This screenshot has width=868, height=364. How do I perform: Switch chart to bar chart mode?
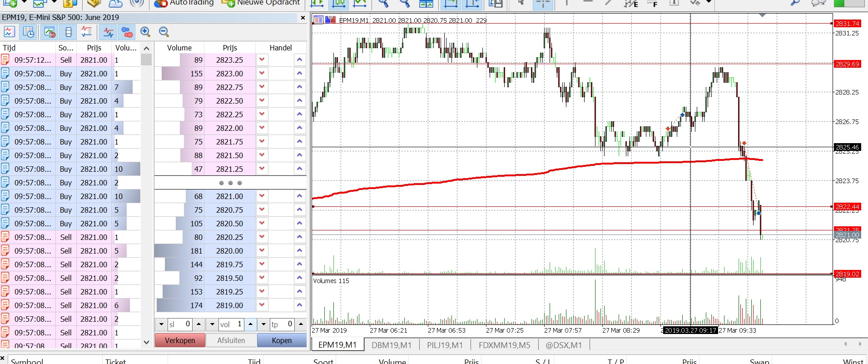point(317,3)
